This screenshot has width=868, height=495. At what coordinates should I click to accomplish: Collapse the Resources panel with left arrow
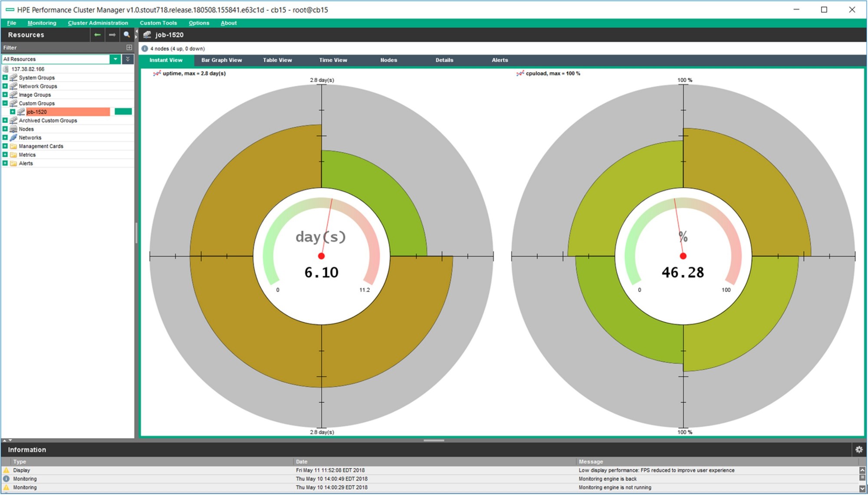(136, 32)
